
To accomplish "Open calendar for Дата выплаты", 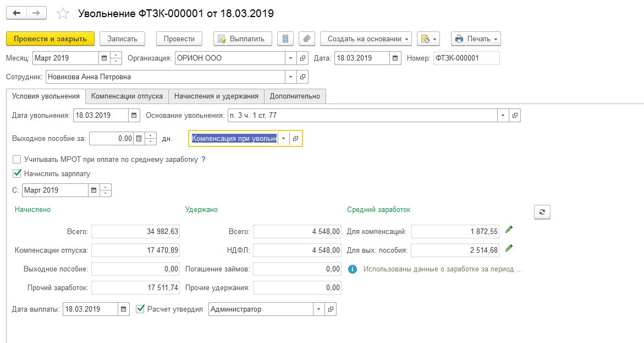I will pos(124,309).
